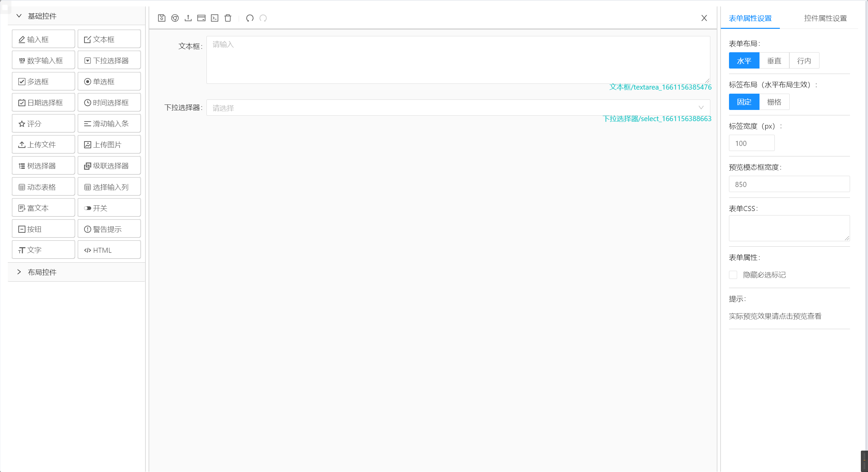Tick the 隐藏必选标记 checkbox

coord(733,275)
